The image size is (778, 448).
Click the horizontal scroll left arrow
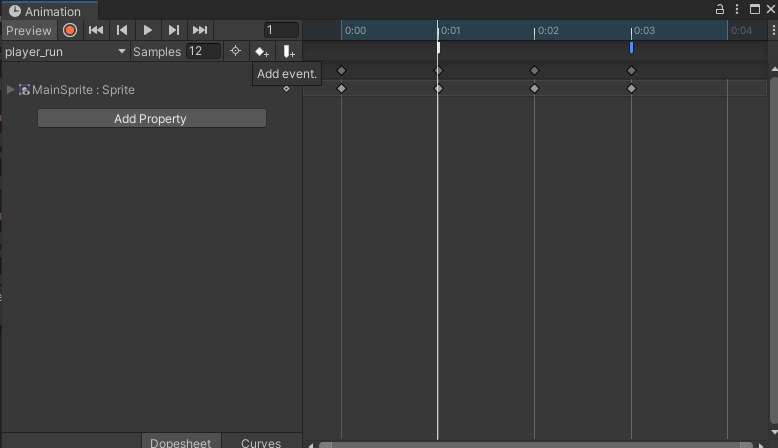coord(311,445)
